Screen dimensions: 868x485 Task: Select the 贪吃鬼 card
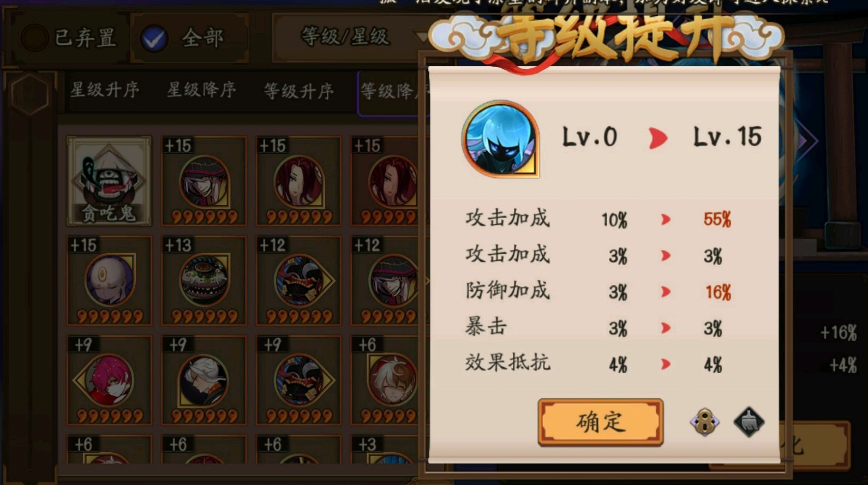[109, 181]
